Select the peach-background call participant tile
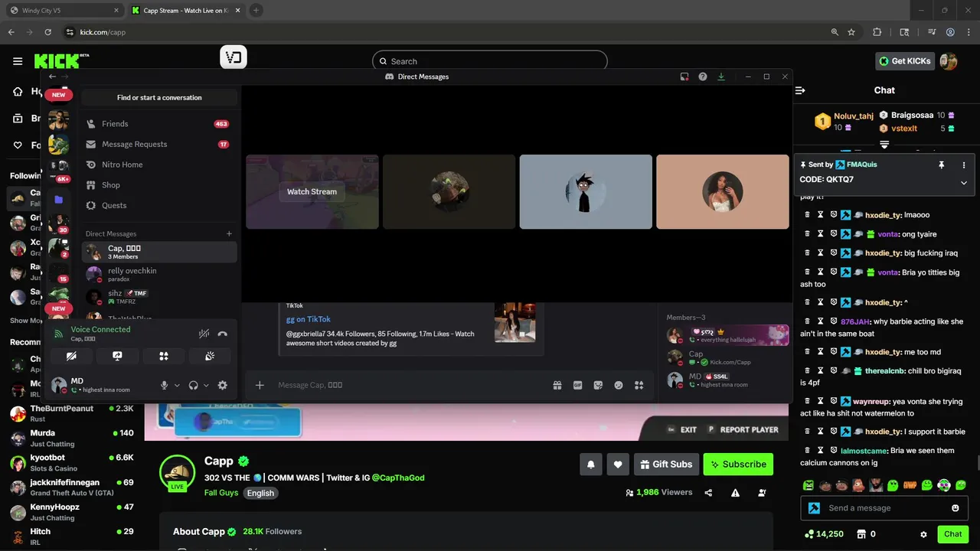980x551 pixels. (722, 191)
